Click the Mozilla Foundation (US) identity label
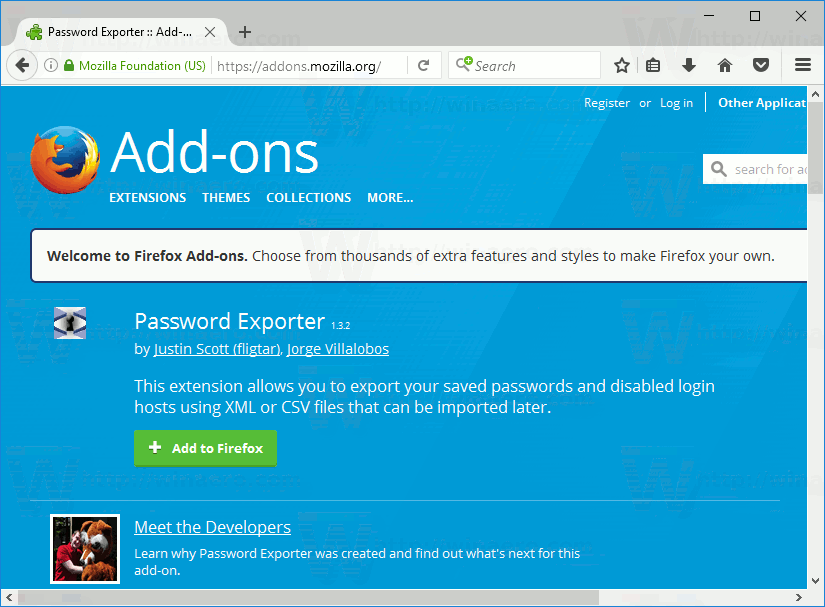Viewport: 825px width, 607px height. [142, 66]
